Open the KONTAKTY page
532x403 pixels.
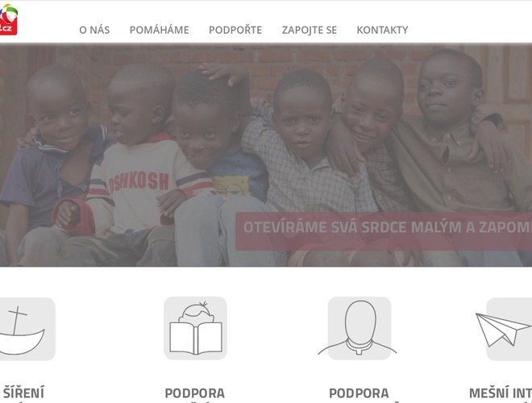tap(382, 30)
